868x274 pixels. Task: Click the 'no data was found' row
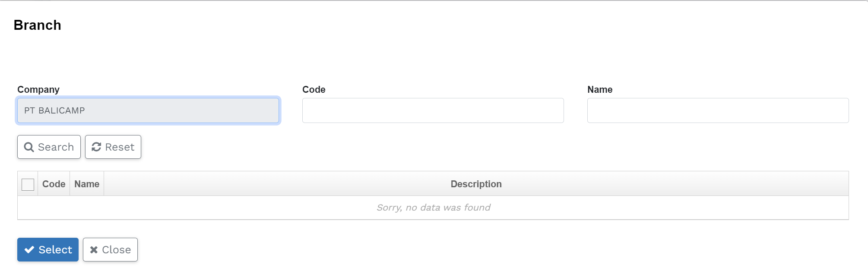tap(433, 208)
